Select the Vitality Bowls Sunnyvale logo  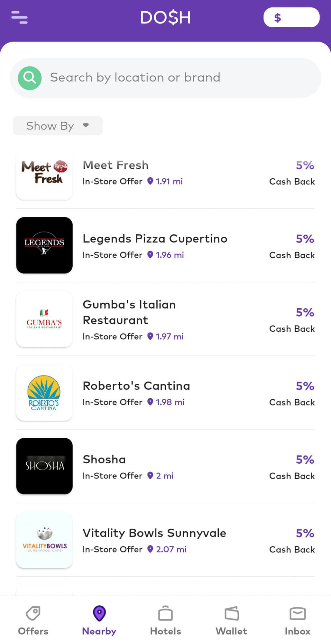click(44, 540)
